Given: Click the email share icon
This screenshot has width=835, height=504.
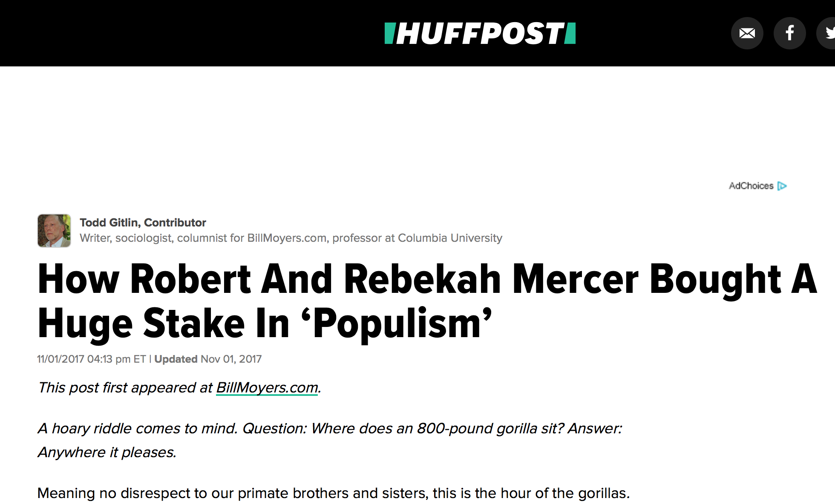Looking at the screenshot, I should pyautogui.click(x=747, y=33).
